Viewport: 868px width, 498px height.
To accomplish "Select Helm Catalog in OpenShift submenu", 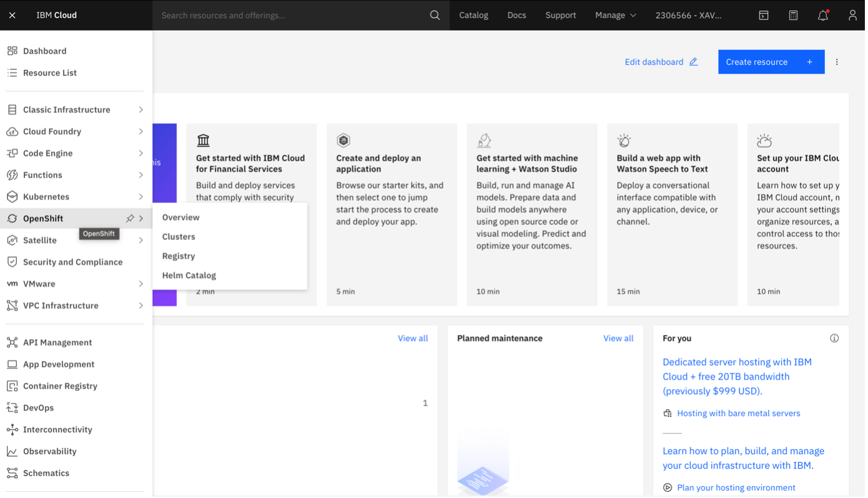I will pyautogui.click(x=189, y=276).
